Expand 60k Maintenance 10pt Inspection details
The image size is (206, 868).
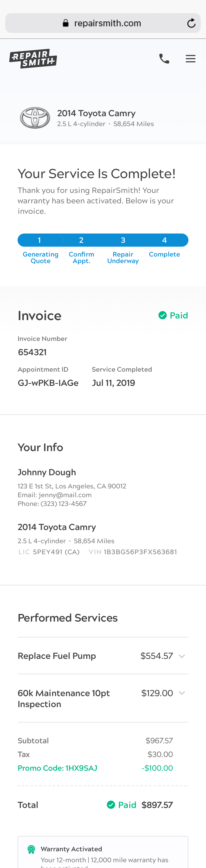click(x=182, y=693)
